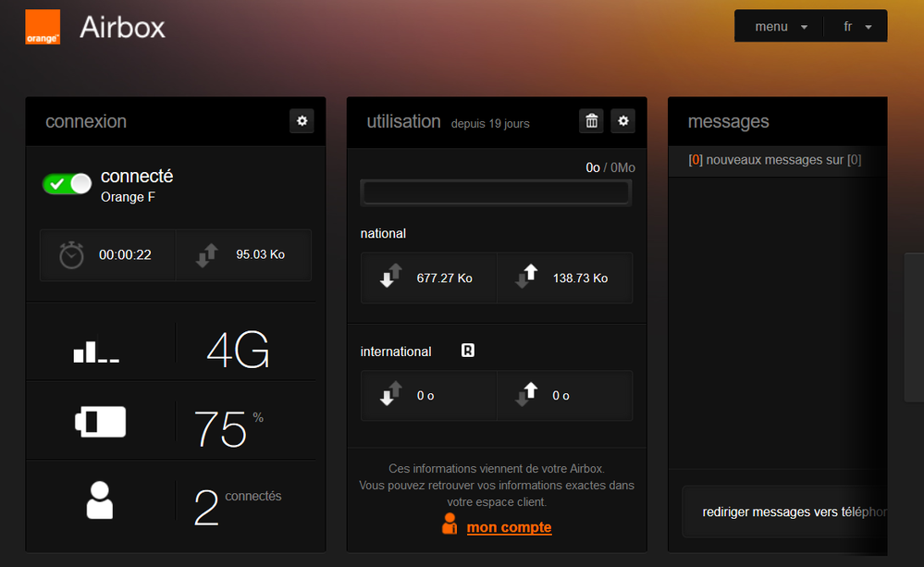The image size is (924, 567).
Task: Click the 4G signal strength bars icon
Action: (97, 351)
